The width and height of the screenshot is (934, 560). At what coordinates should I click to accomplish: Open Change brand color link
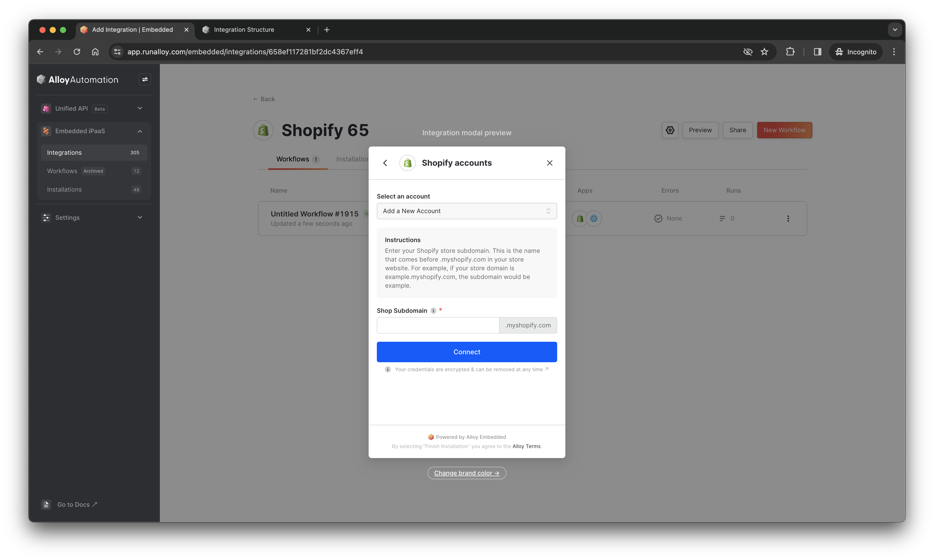point(466,473)
